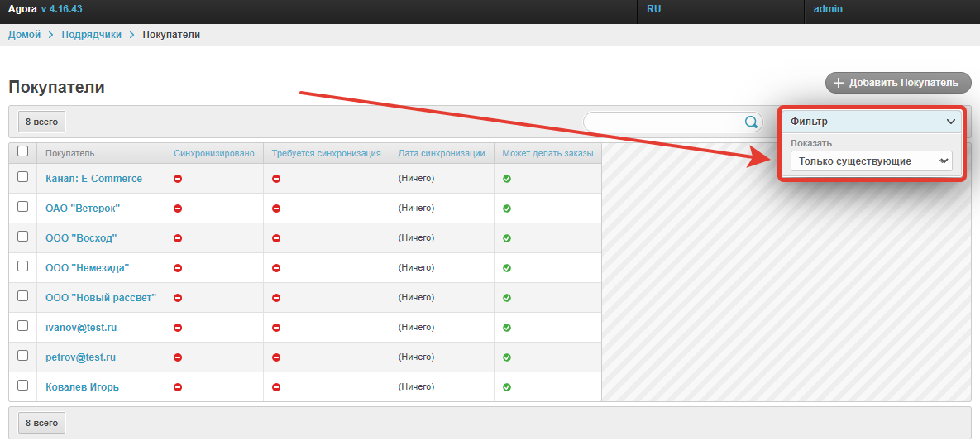Click green can-order checkmark for ООО "Немезида"

point(507,268)
